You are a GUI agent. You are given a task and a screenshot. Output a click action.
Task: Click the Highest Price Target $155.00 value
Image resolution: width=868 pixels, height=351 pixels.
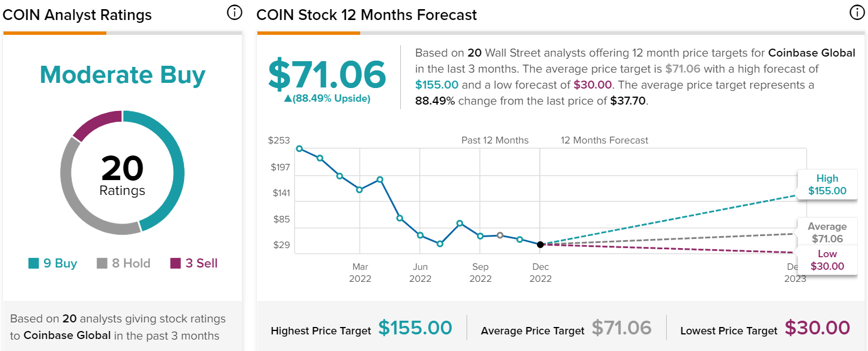[416, 328]
